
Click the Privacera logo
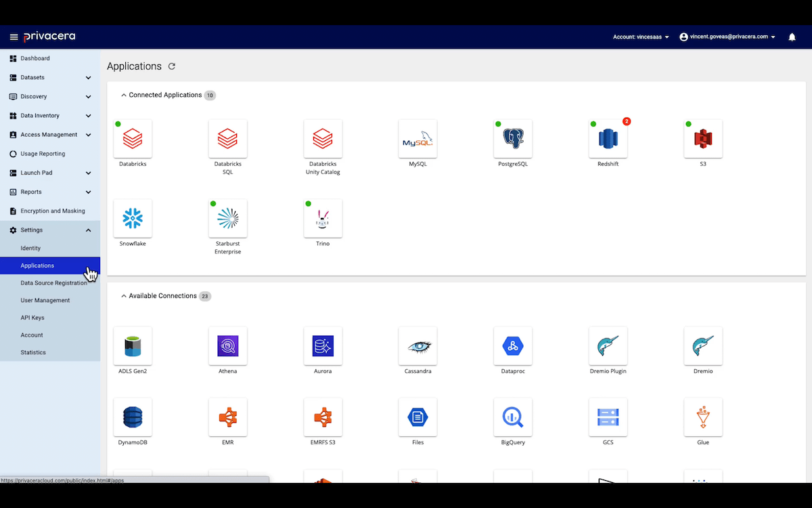coord(49,37)
